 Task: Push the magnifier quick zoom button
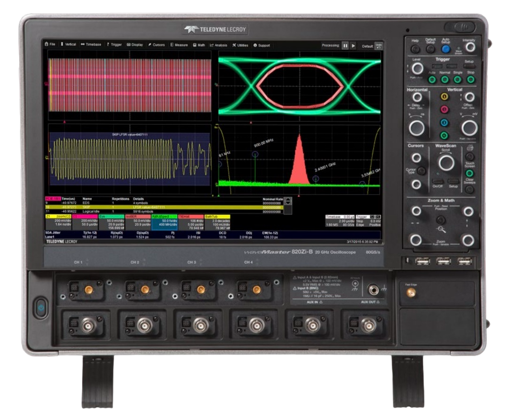pyautogui.click(x=441, y=220)
